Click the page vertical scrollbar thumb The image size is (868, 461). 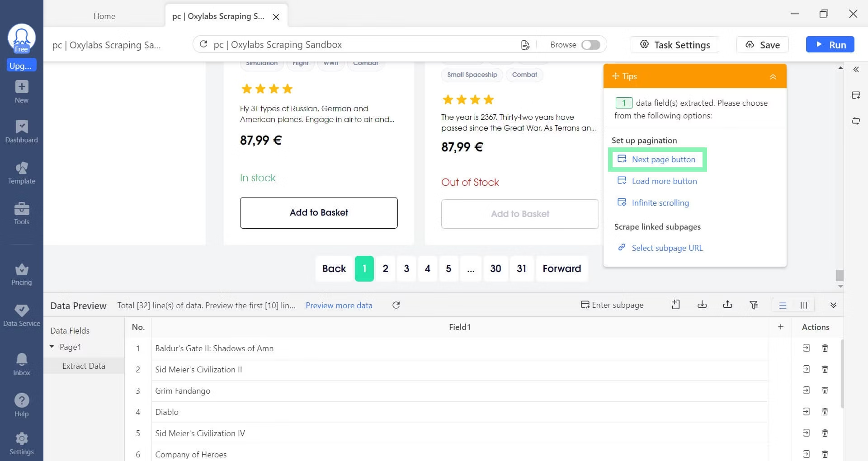tap(840, 275)
